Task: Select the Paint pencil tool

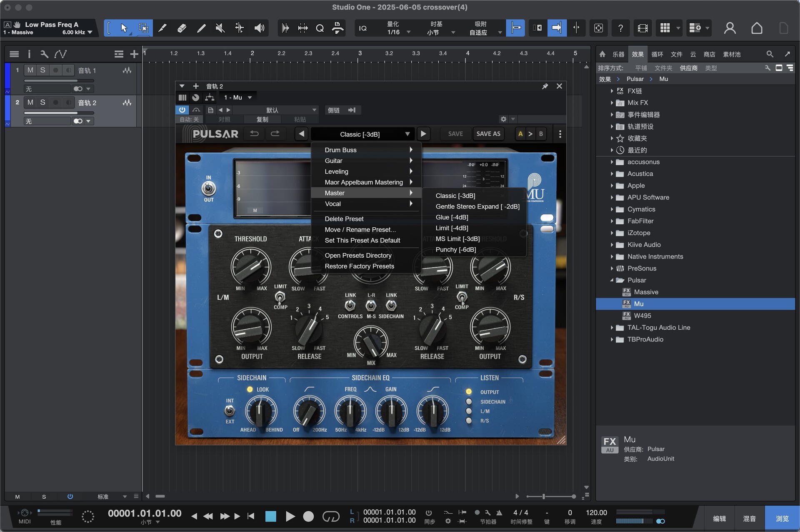Action: (x=201, y=28)
